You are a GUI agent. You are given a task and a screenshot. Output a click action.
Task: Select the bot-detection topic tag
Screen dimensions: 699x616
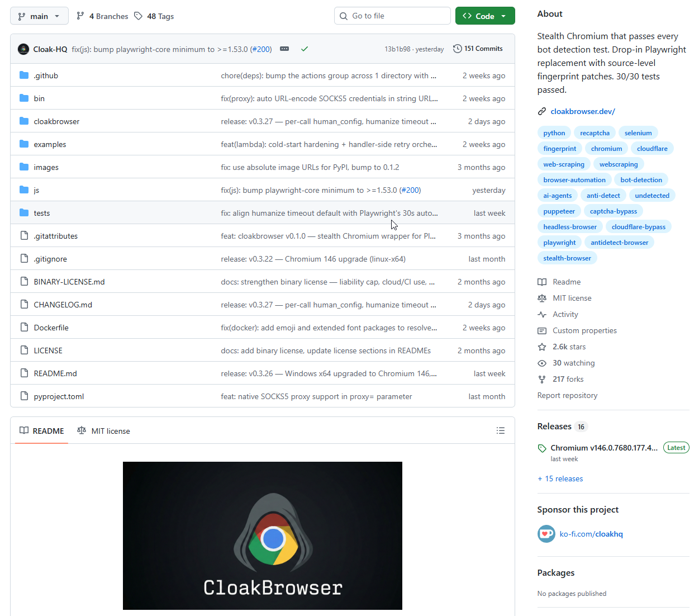(x=641, y=180)
